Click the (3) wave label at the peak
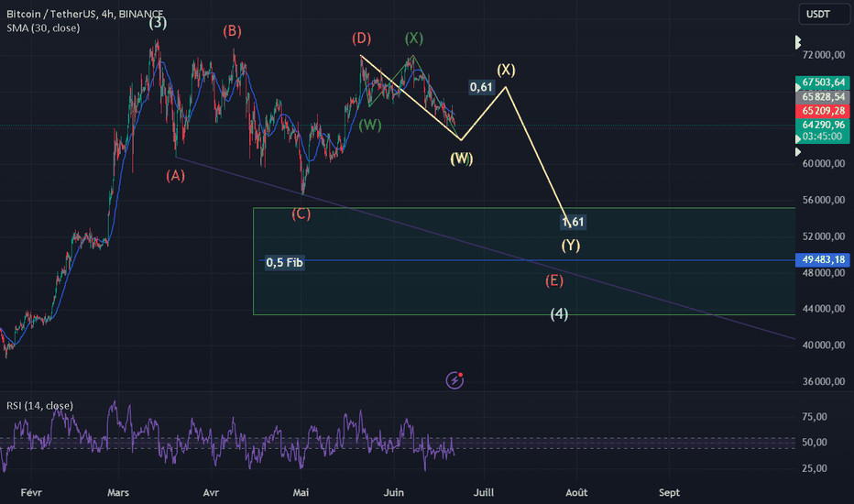 coord(158,23)
